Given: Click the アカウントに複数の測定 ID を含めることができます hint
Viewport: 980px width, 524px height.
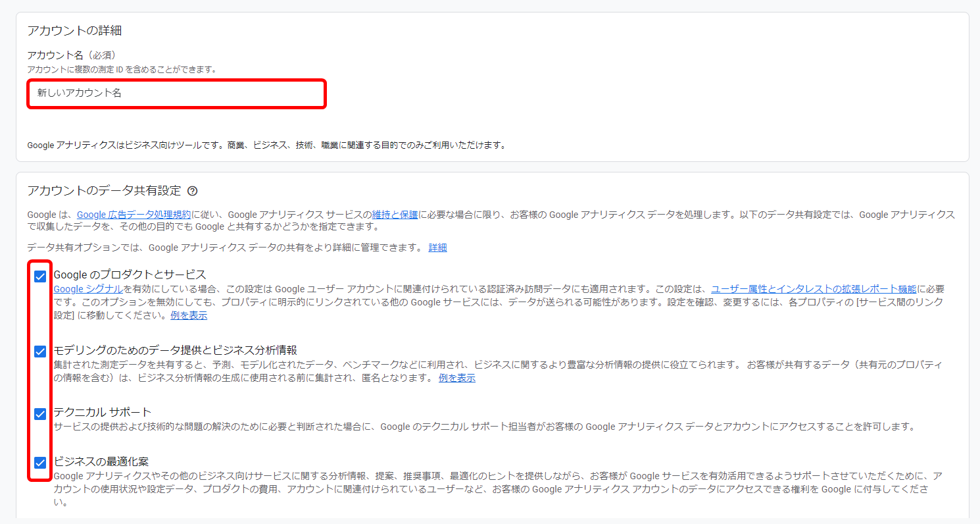Looking at the screenshot, I should [x=122, y=69].
